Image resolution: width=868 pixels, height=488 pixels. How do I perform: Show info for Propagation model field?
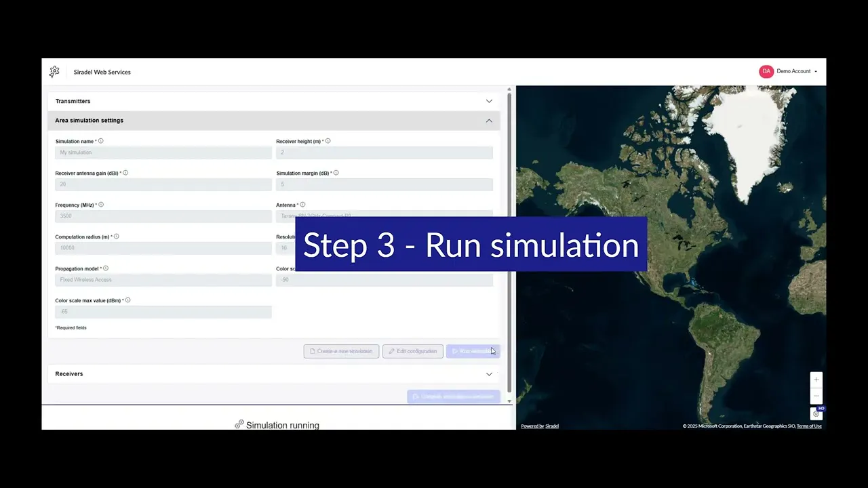[106, 268]
